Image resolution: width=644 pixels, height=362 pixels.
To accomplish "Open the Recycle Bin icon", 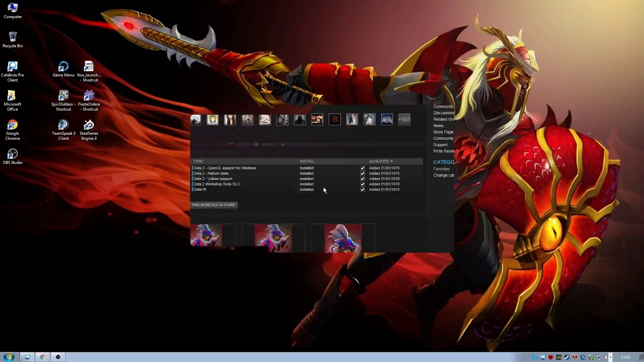I will (13, 40).
